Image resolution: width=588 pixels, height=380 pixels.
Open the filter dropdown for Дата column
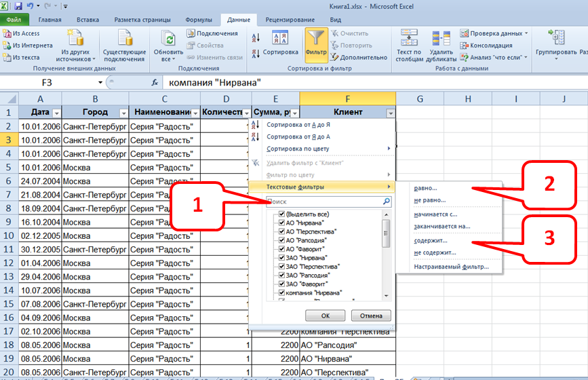[56, 113]
